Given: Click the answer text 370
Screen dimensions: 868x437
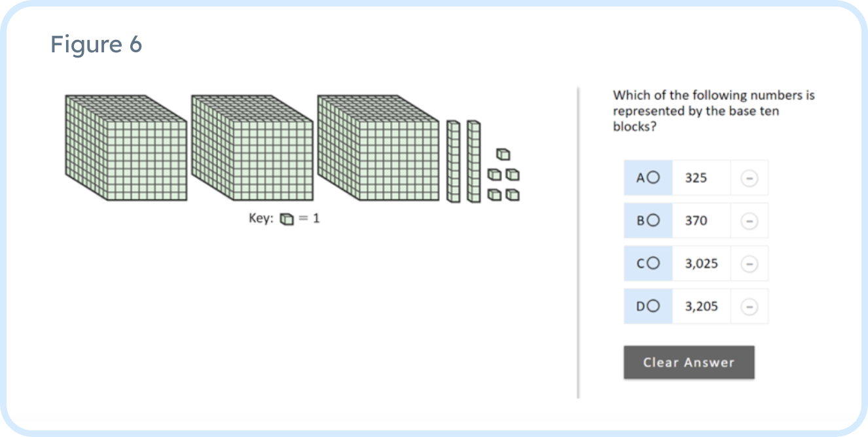Looking at the screenshot, I should (x=696, y=221).
